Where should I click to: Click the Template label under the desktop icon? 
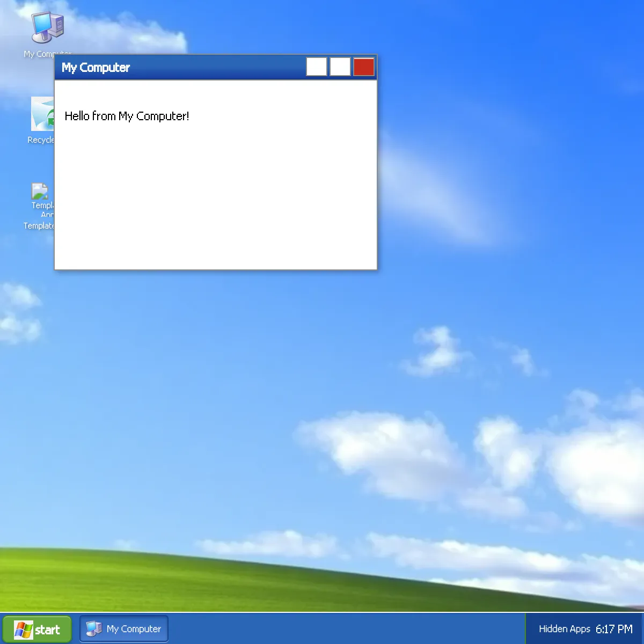39,226
